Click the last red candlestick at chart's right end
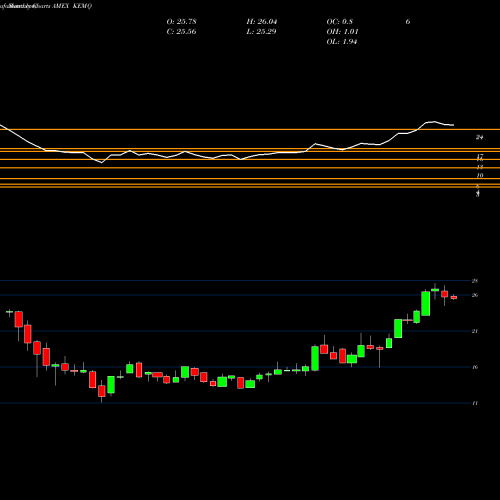The width and height of the screenshot is (500, 500). click(454, 297)
